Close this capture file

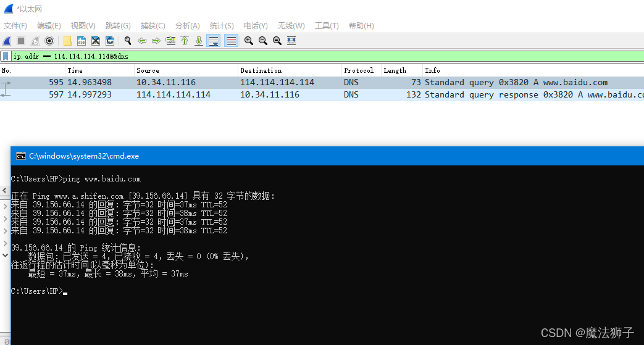96,41
